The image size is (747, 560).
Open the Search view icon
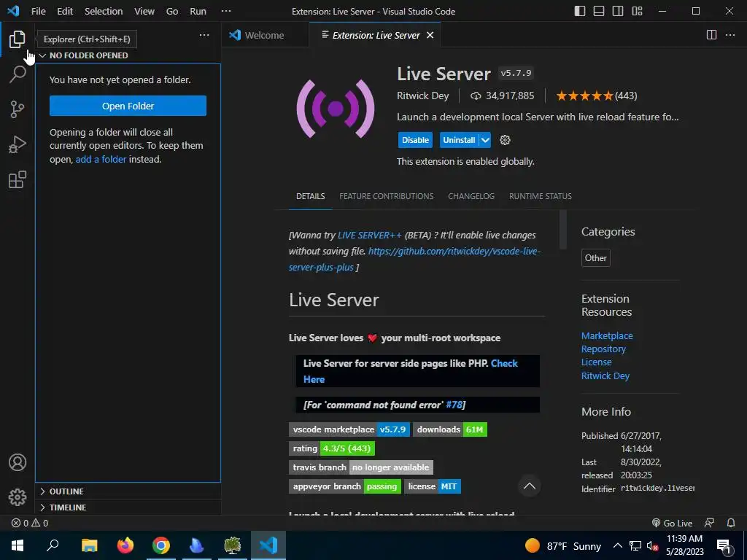point(18,74)
